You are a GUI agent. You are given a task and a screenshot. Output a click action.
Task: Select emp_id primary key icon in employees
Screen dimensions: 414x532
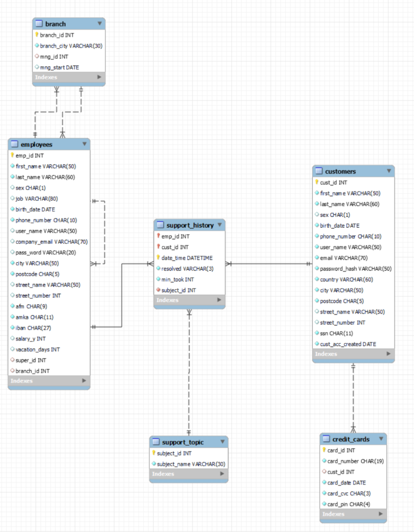point(12,155)
